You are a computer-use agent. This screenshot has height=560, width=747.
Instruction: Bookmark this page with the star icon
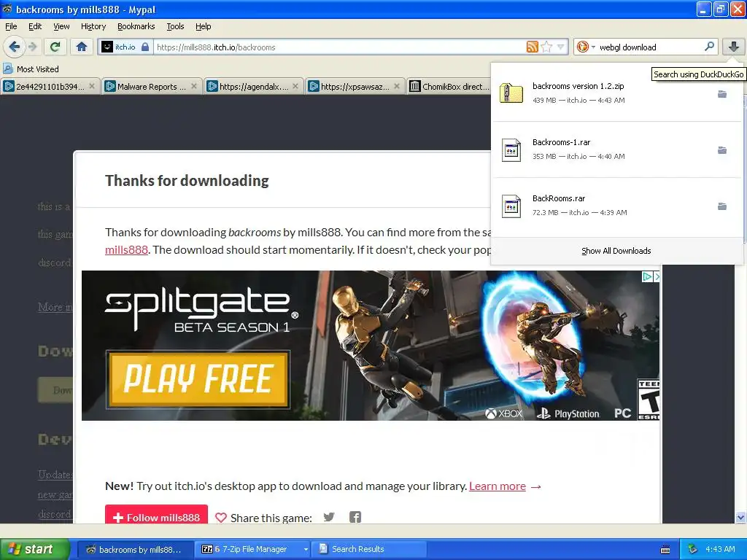[x=546, y=47]
